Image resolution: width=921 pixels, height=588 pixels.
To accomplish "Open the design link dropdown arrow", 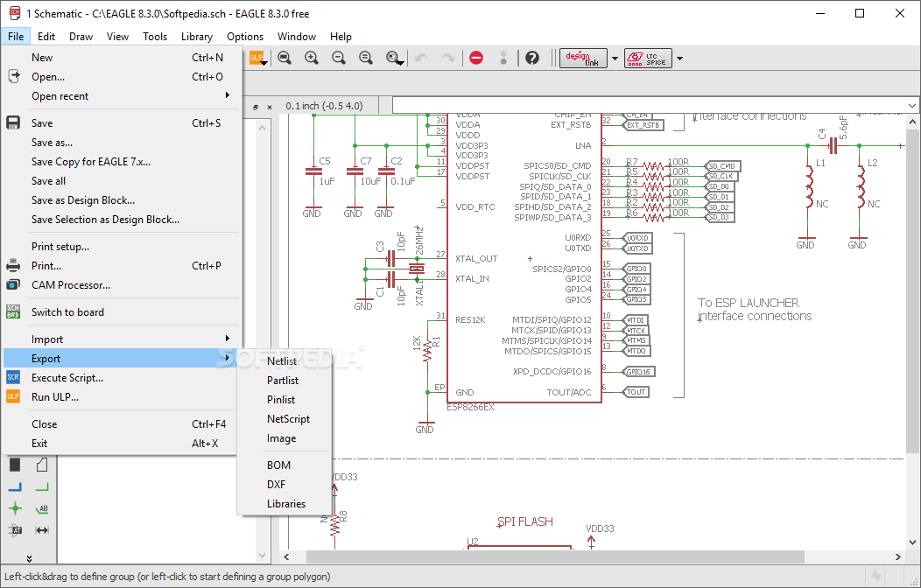I will click(x=615, y=58).
